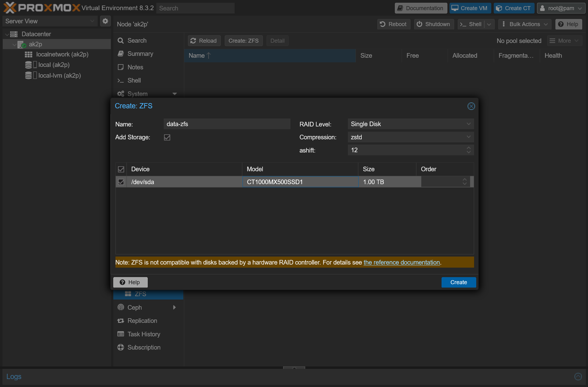Expand the Ceph submenu arrow
Viewport: 588px width, 387px height.
[x=174, y=308]
